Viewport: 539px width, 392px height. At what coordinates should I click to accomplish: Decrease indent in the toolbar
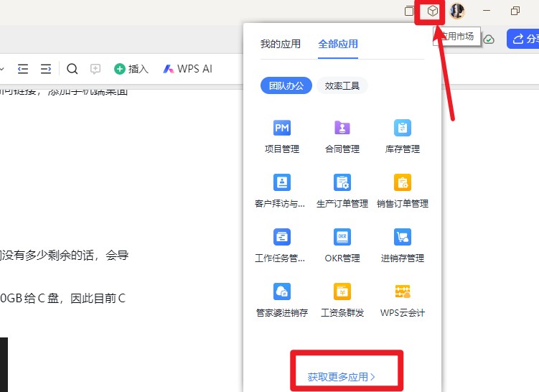tap(23, 69)
